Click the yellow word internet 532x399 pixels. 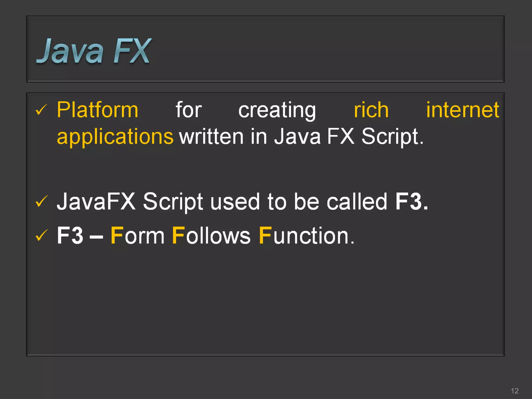pos(463,110)
